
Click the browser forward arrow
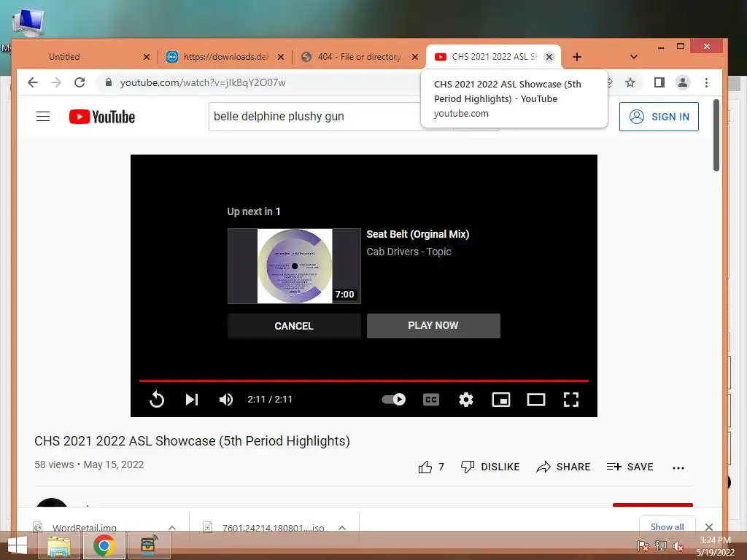[x=56, y=82]
